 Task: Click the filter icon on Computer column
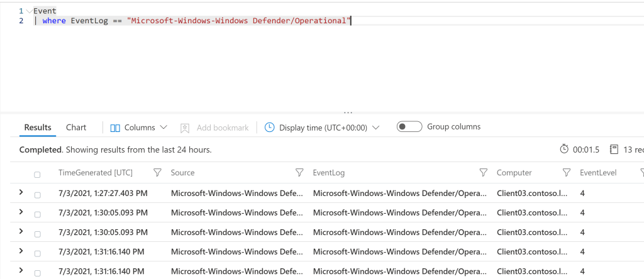pos(567,173)
